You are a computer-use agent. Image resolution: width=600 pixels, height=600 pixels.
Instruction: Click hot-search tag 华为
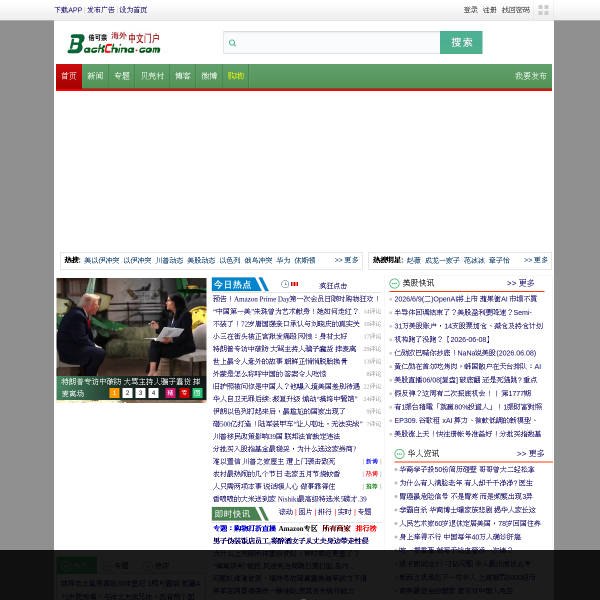coord(284,261)
